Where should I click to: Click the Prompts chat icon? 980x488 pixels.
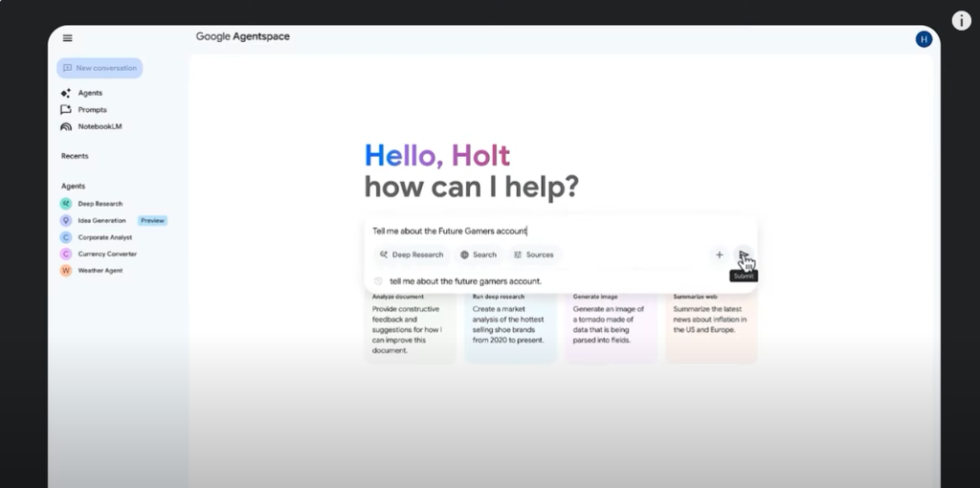(x=66, y=110)
